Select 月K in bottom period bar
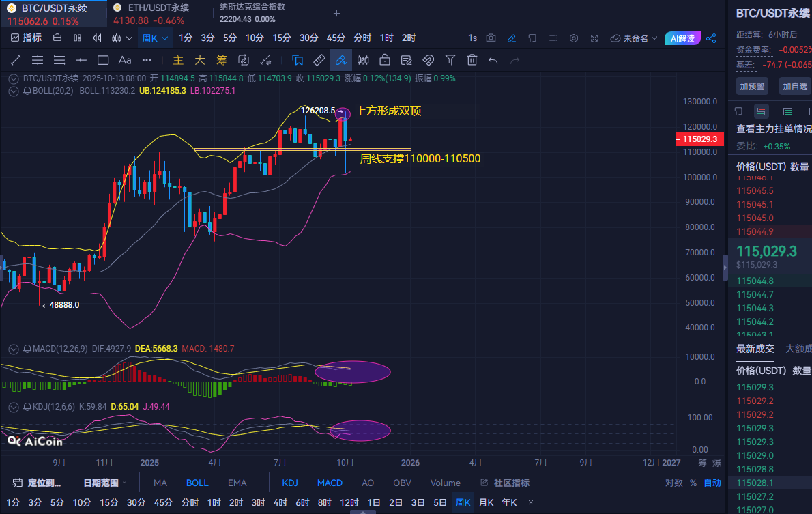812x514 pixels. [487, 502]
